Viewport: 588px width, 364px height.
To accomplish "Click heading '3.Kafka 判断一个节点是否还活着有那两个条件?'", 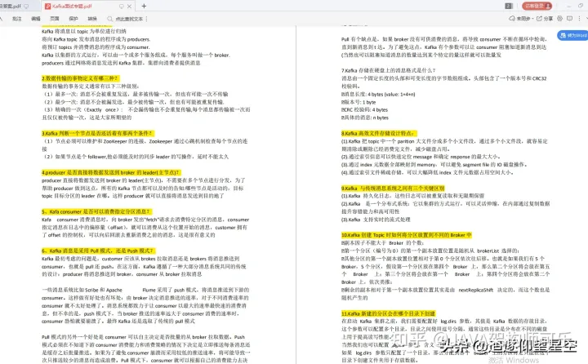I will tap(97, 133).
